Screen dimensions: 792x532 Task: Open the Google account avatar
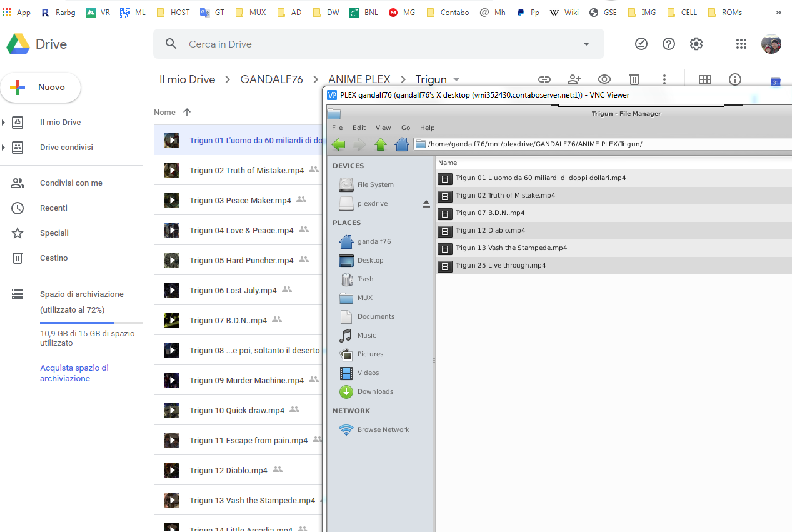pyautogui.click(x=771, y=44)
